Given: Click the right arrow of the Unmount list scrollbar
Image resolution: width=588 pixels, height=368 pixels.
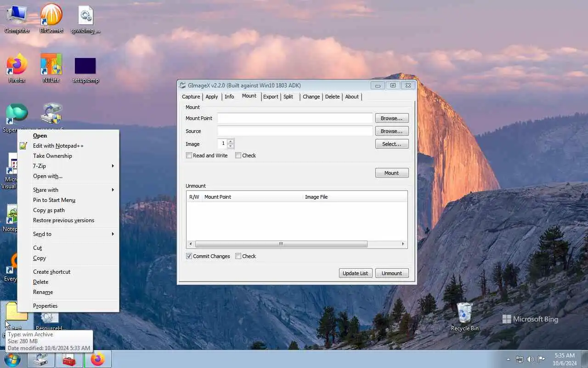Looking at the screenshot, I should (403, 244).
